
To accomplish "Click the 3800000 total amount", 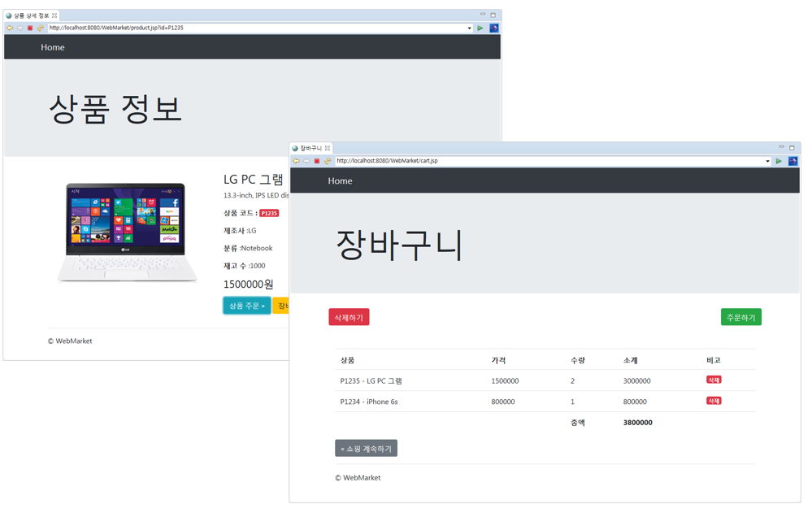I will 638,423.
